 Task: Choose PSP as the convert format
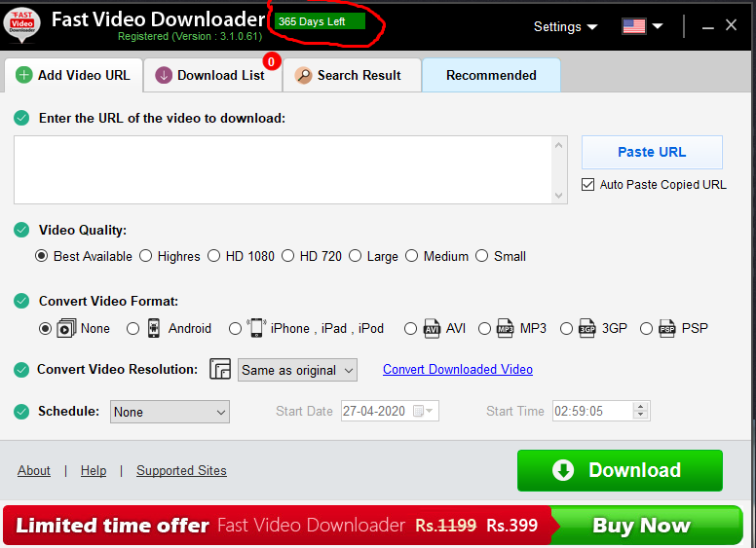pos(646,328)
